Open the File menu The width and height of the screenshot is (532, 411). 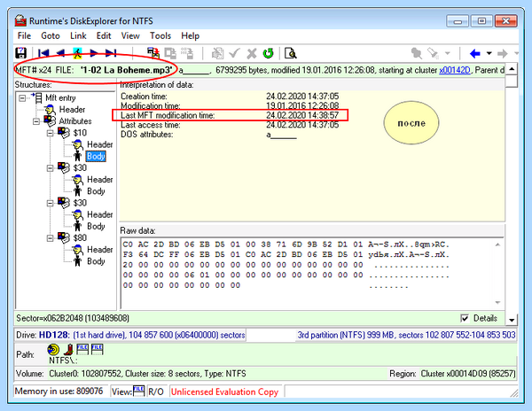point(24,35)
